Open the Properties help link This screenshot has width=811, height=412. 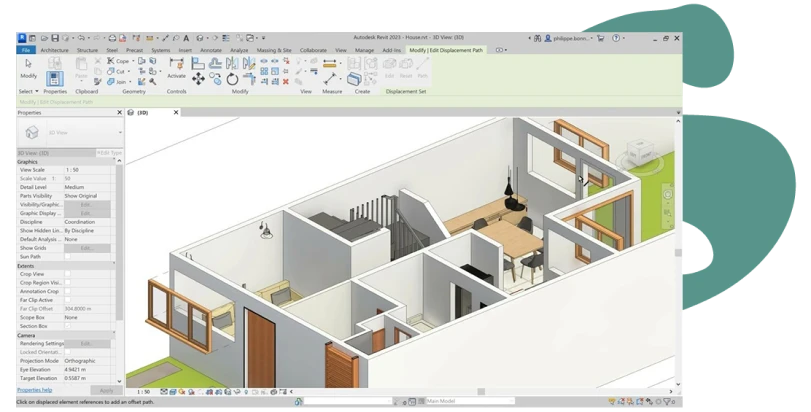coord(35,390)
